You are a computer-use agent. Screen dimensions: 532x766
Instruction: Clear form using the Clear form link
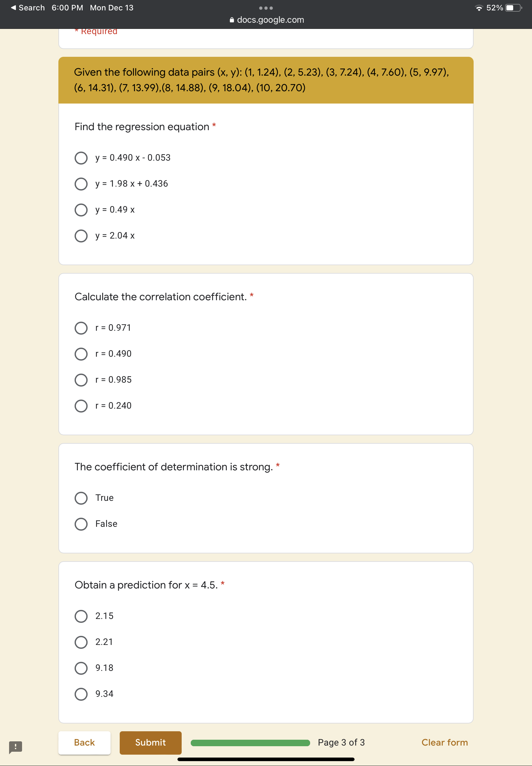point(445,742)
